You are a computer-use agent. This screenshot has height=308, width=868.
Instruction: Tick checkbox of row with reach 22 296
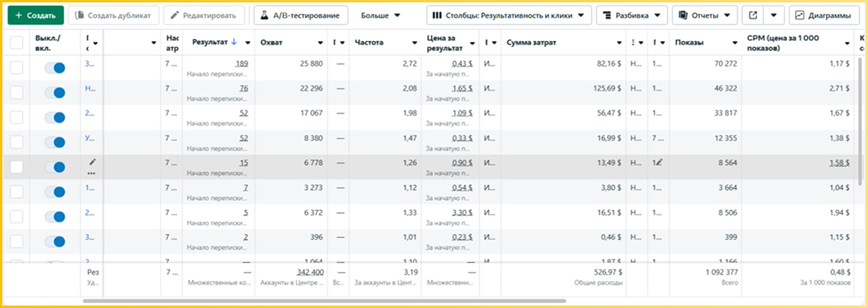pyautogui.click(x=17, y=93)
